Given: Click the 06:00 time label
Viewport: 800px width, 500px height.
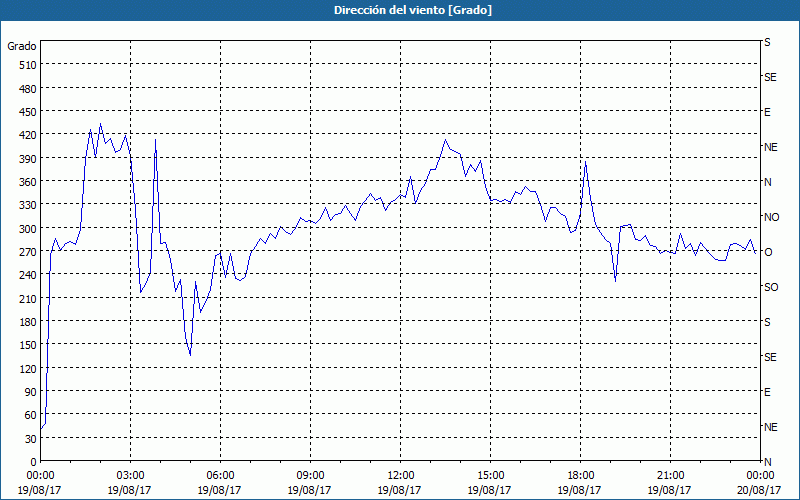Looking at the screenshot, I should click(220, 476).
